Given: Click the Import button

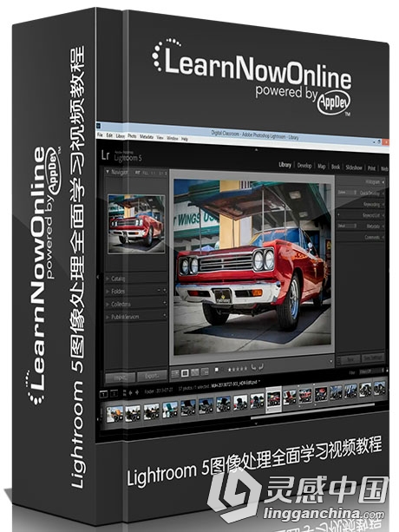Looking at the screenshot, I should click(120, 378).
